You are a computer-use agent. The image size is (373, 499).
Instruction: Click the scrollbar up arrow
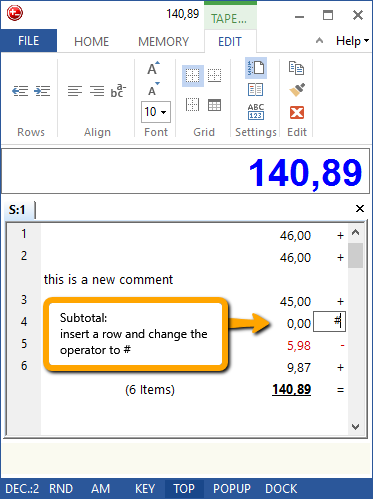355,233
